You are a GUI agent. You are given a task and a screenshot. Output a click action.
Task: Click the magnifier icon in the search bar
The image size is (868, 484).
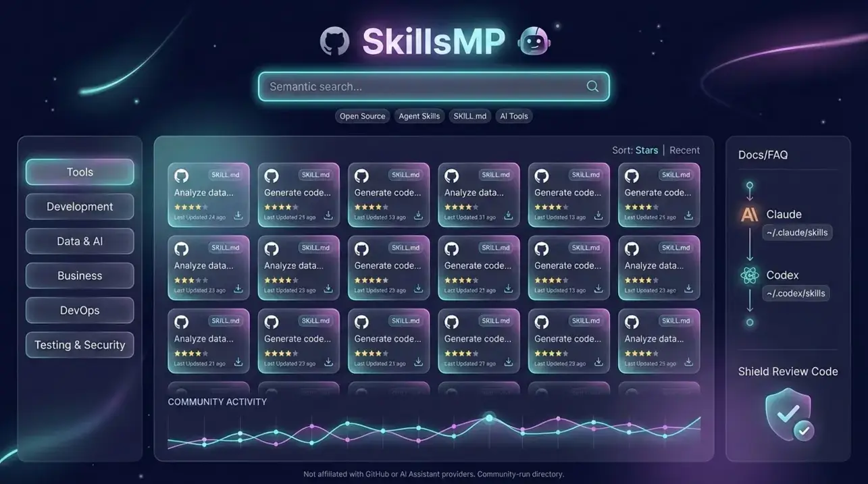click(592, 86)
